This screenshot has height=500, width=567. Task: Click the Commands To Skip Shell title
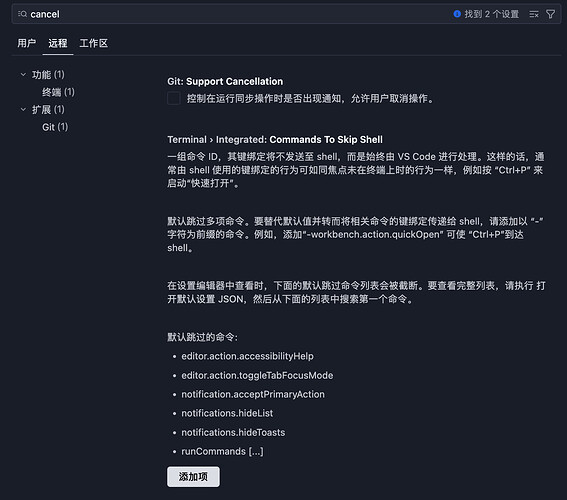click(x=326, y=140)
